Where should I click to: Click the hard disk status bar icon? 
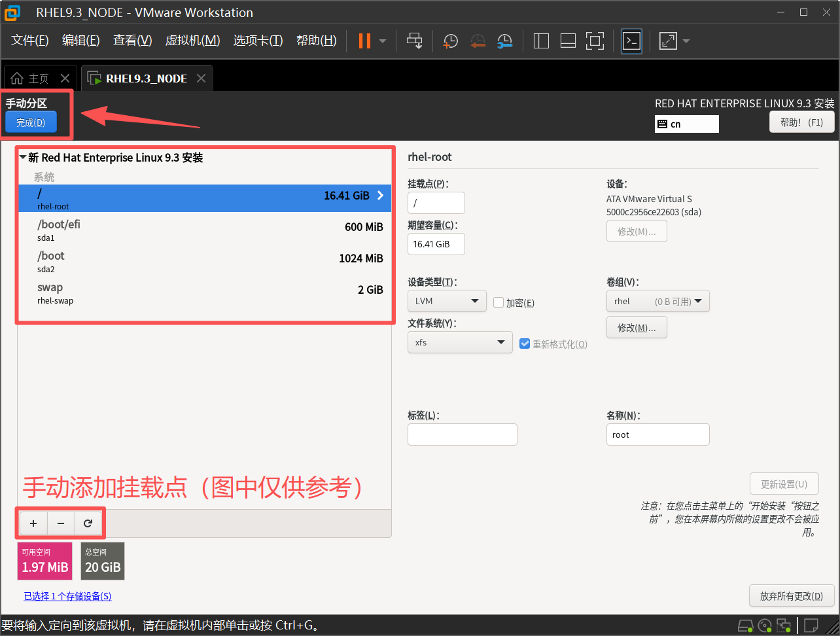[x=745, y=625]
